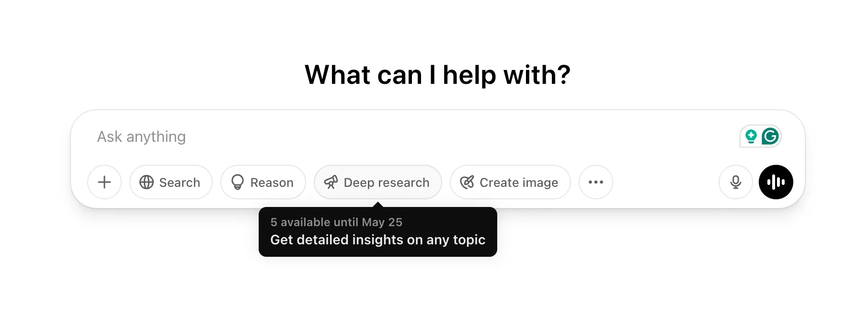
Task: Click the "What can I help with?" heading
Action: pos(437,75)
